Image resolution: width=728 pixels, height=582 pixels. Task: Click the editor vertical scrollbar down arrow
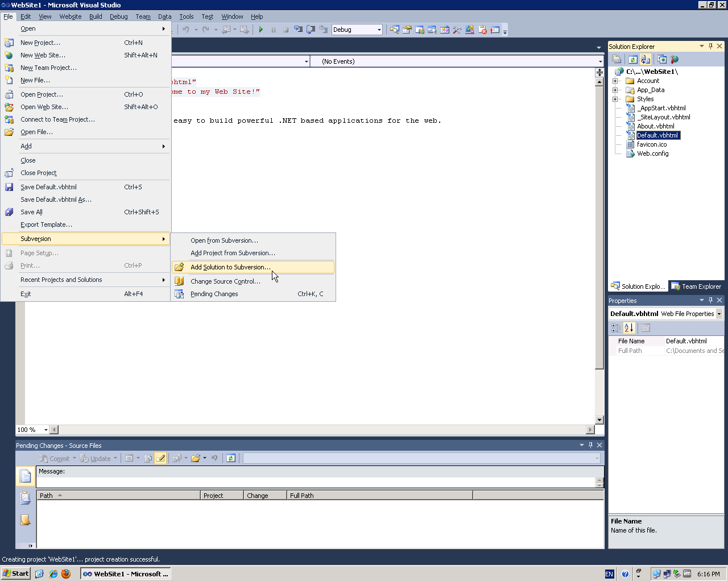pyautogui.click(x=599, y=420)
